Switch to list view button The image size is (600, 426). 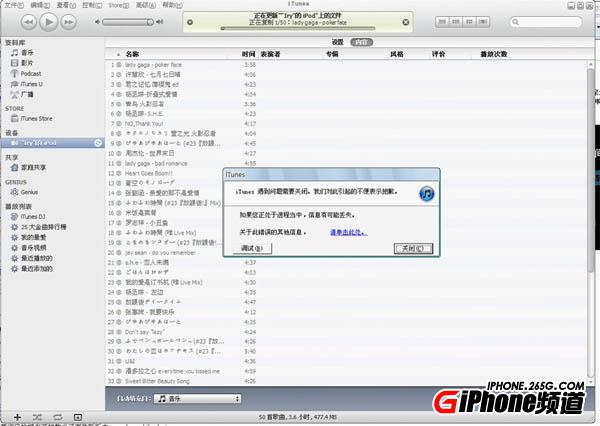pyautogui.click(x=442, y=22)
